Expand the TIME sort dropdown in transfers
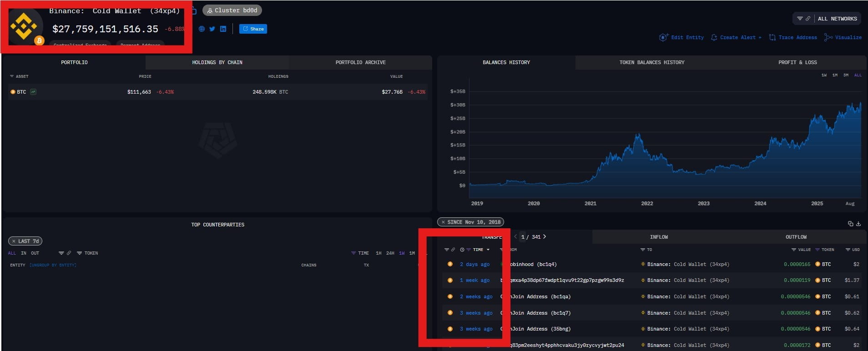 pos(488,250)
